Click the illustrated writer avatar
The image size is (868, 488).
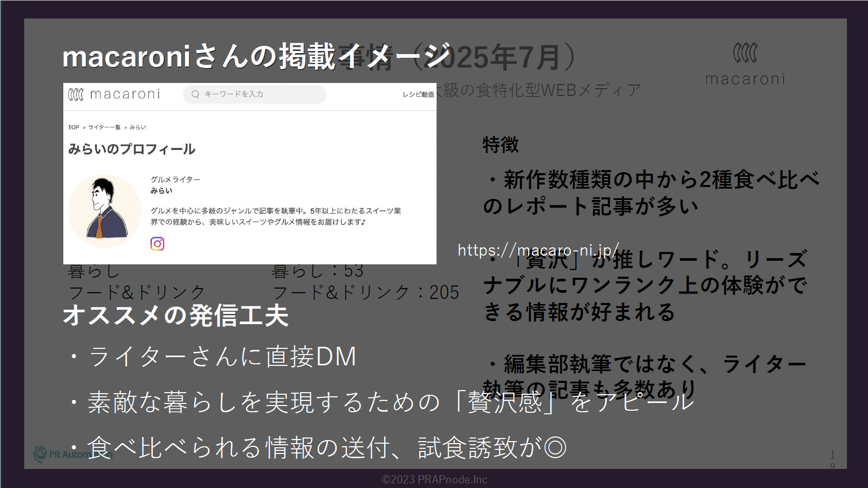pyautogui.click(x=105, y=211)
